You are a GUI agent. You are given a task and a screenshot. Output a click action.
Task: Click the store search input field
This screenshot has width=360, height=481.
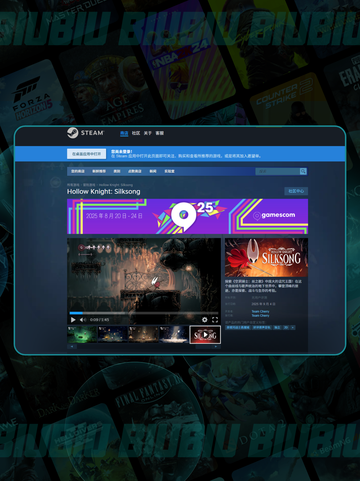(x=277, y=171)
